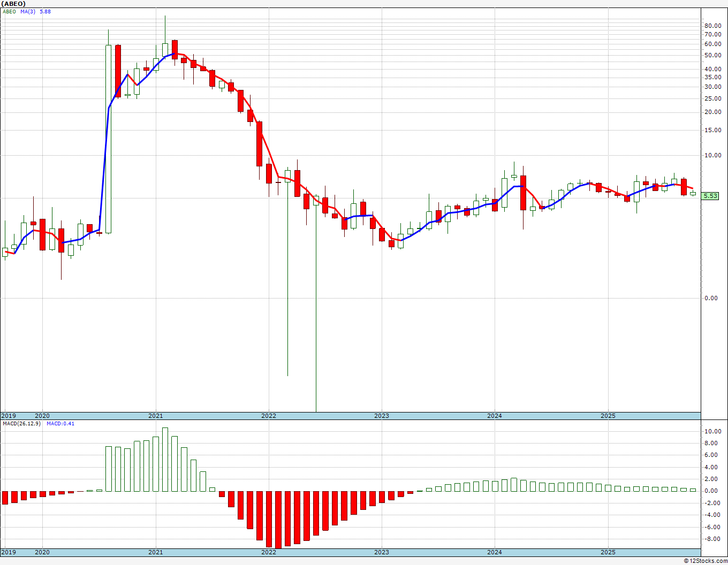Click 10.00 on the MACD axis

point(712,431)
